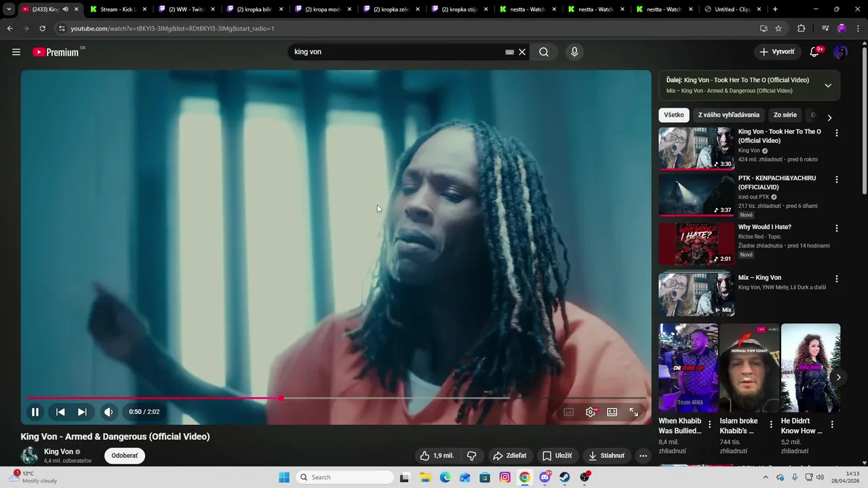Image resolution: width=868 pixels, height=488 pixels.
Task: Skip to the next video
Action: click(x=82, y=412)
